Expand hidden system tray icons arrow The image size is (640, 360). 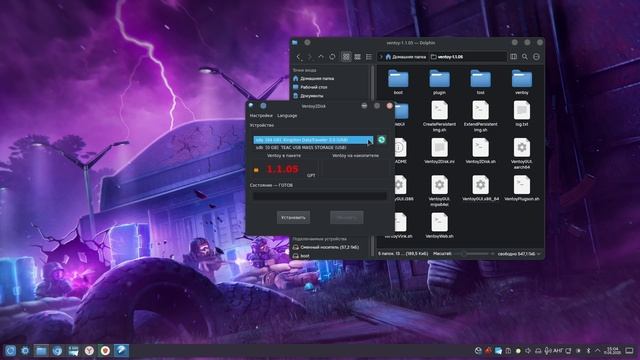598,351
